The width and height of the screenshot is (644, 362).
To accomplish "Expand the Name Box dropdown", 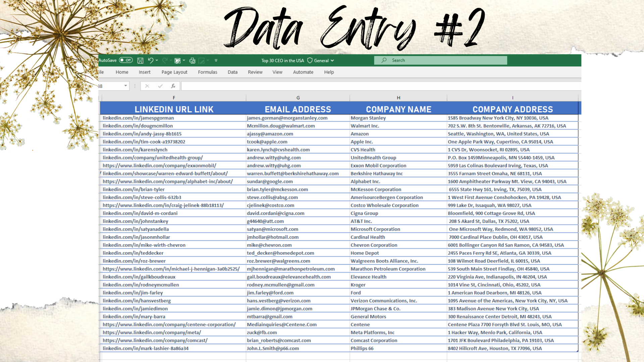I will [x=125, y=86].
